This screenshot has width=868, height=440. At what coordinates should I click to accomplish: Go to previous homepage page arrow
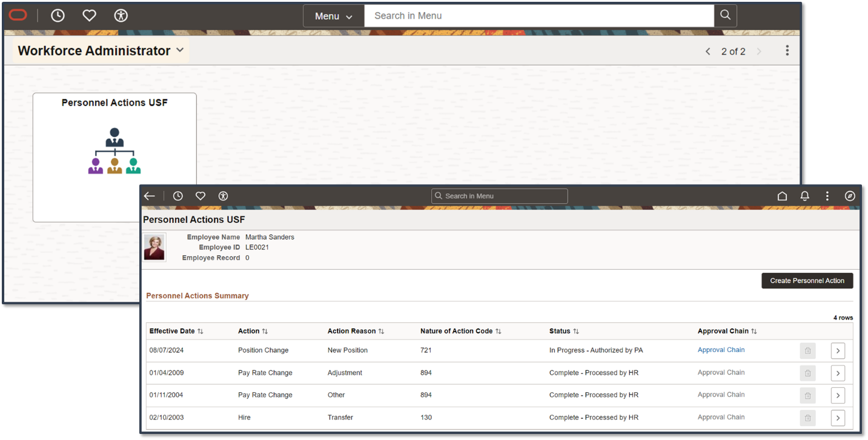707,52
